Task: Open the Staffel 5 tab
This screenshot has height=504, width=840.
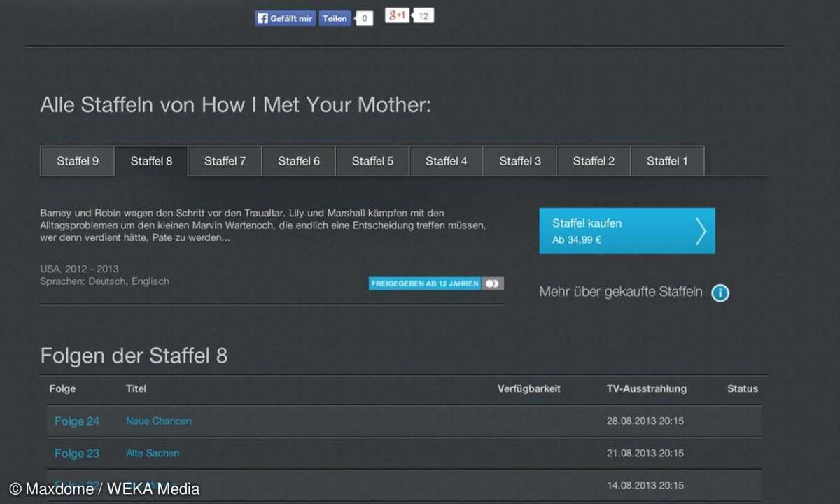Action: pos(372,161)
